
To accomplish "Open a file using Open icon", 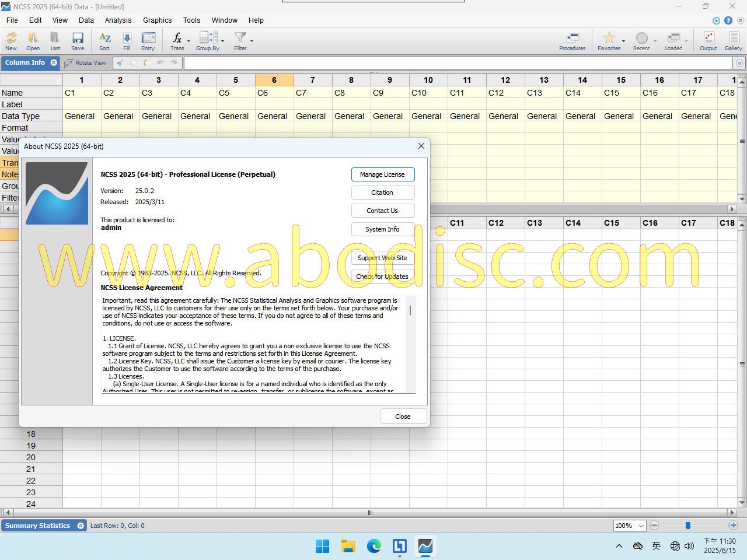I will pyautogui.click(x=33, y=41).
